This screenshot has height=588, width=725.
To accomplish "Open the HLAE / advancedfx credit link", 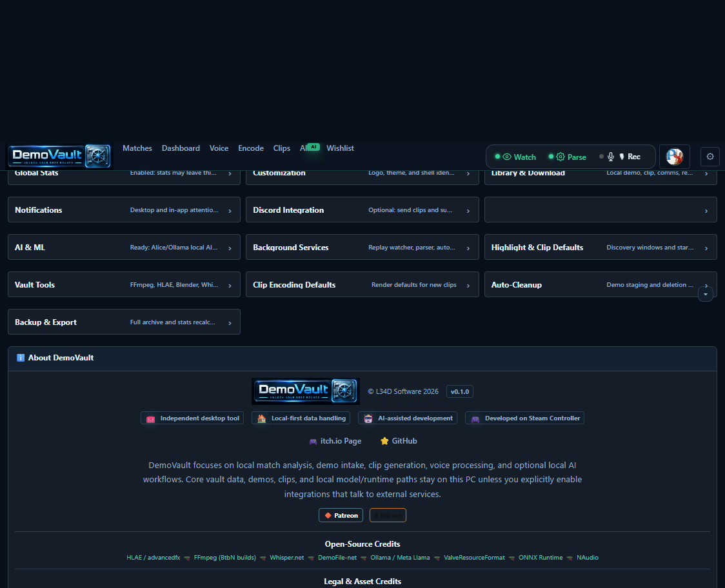I will [x=153, y=558].
